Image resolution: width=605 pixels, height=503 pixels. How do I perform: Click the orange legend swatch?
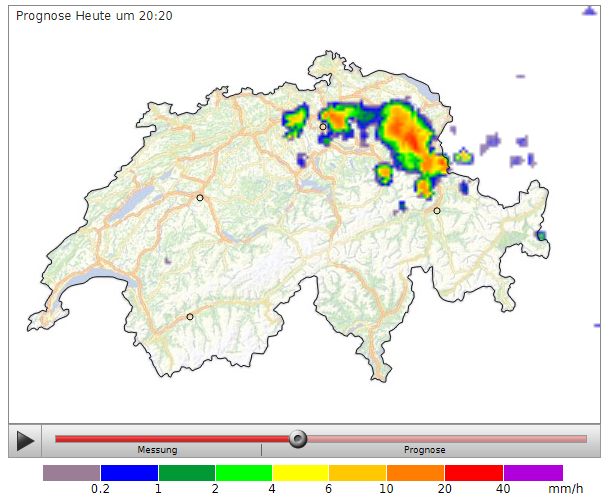pyautogui.click(x=416, y=473)
